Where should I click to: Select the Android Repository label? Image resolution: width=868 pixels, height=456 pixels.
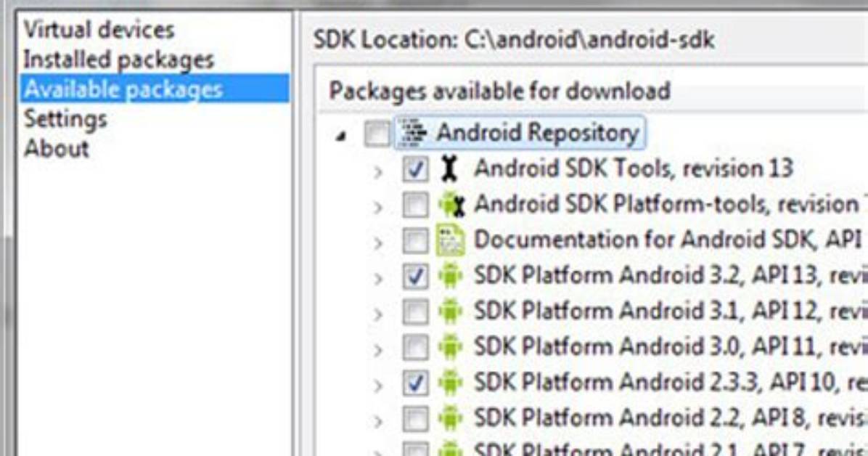(x=538, y=133)
